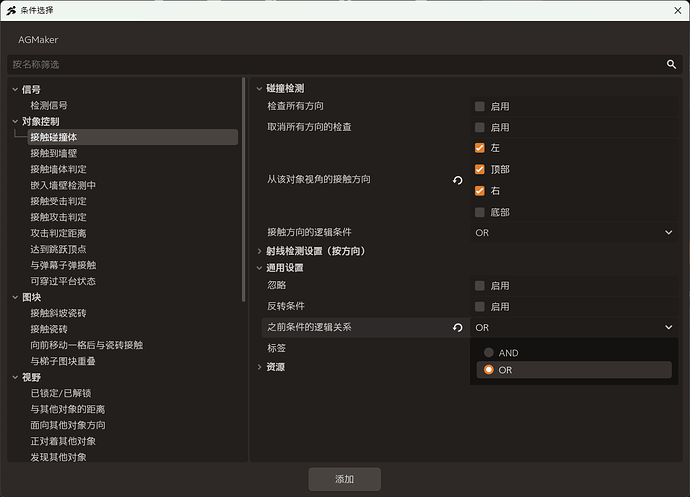Image resolution: width=690 pixels, height=497 pixels.
Task: Select the AND radio option
Action: click(489, 352)
